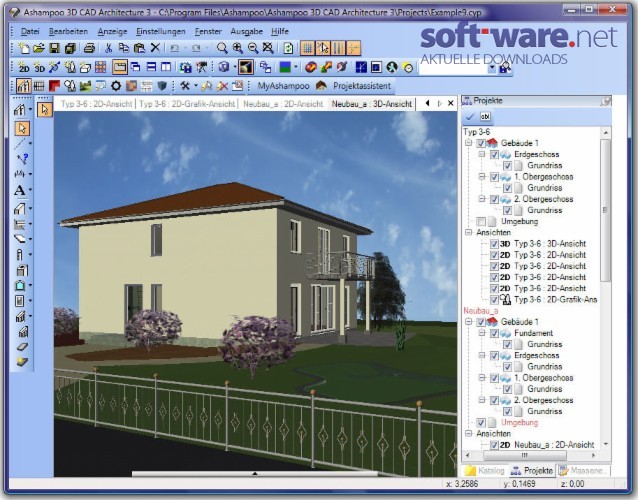Collapse Gebäude 1 node under Typ 3-6
Viewport: 638px width, 500px height.
tap(469, 143)
